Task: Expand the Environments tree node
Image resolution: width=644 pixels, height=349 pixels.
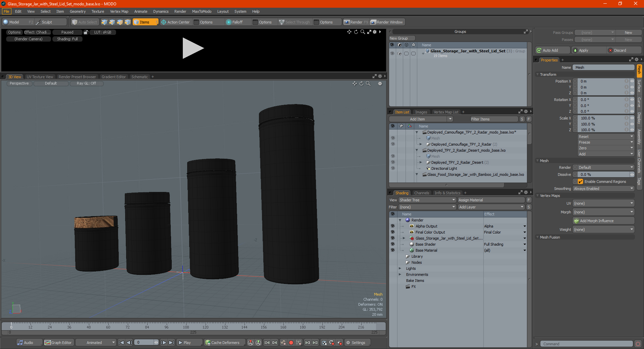Action: [400, 275]
